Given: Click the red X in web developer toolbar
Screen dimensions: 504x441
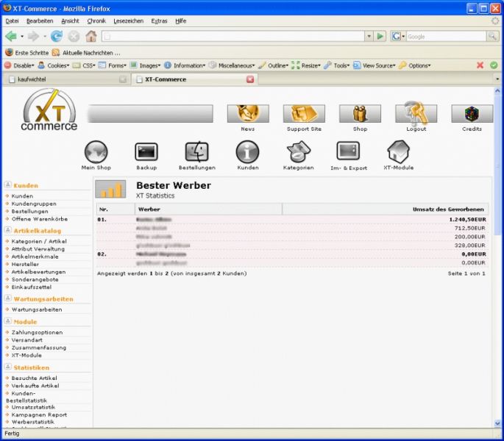Looking at the screenshot, I should coord(480,65).
